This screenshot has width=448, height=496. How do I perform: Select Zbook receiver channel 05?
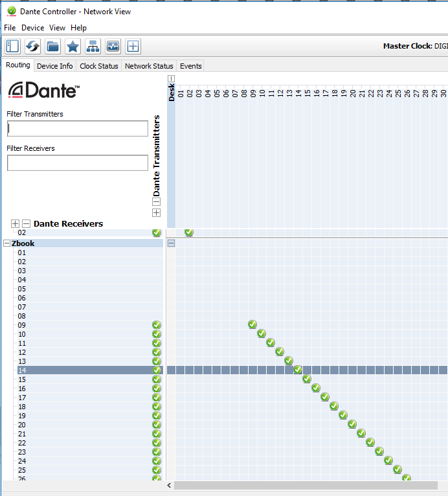coord(21,289)
